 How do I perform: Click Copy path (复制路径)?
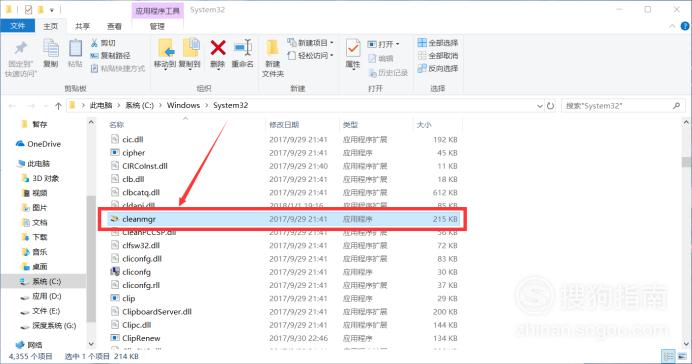coord(110,56)
